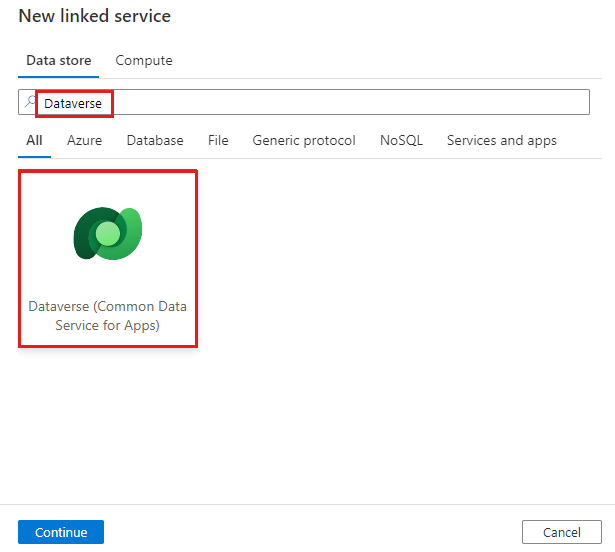The width and height of the screenshot is (615, 552).
Task: Click the New linked service heading
Action: point(94,16)
